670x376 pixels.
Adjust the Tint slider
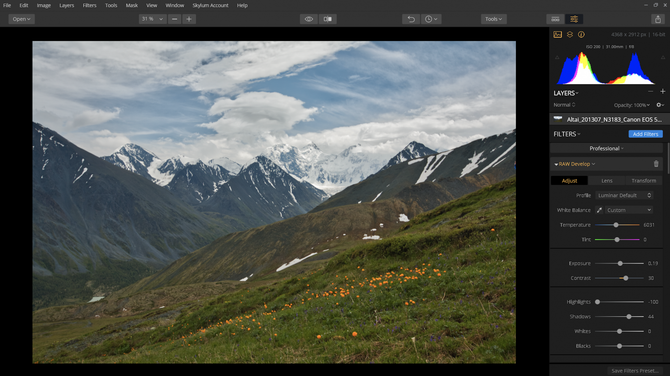point(617,240)
